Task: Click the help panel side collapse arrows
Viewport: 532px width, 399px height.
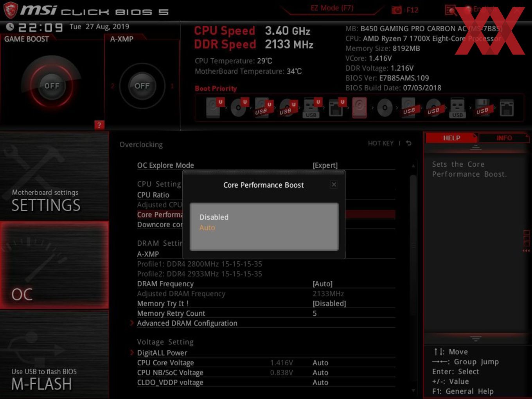Action: 527,251
